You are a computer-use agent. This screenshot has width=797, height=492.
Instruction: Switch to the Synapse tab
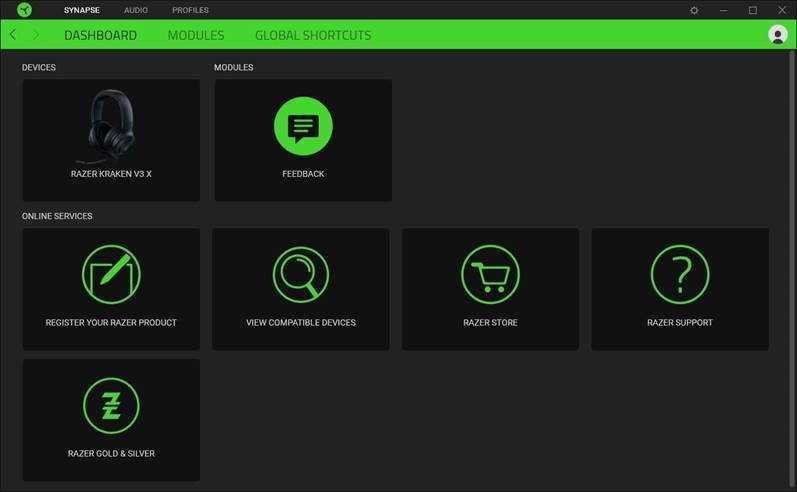(82, 10)
